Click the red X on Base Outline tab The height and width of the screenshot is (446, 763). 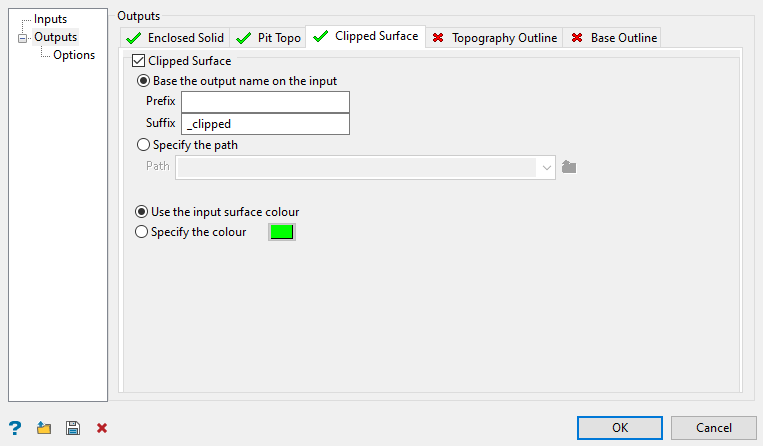click(577, 38)
